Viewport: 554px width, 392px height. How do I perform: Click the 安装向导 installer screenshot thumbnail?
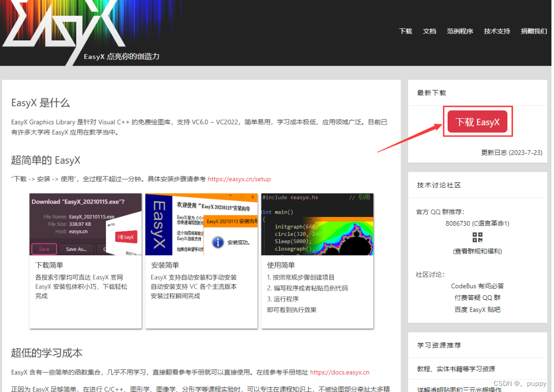pos(202,224)
